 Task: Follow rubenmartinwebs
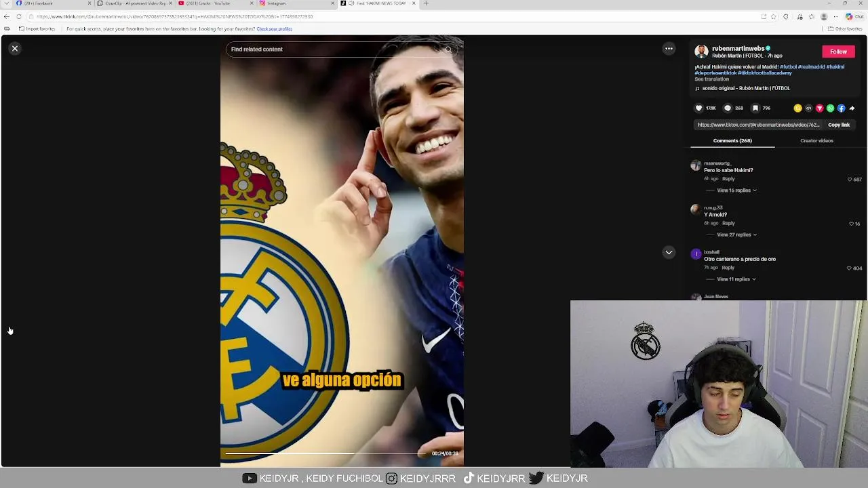[x=838, y=52]
